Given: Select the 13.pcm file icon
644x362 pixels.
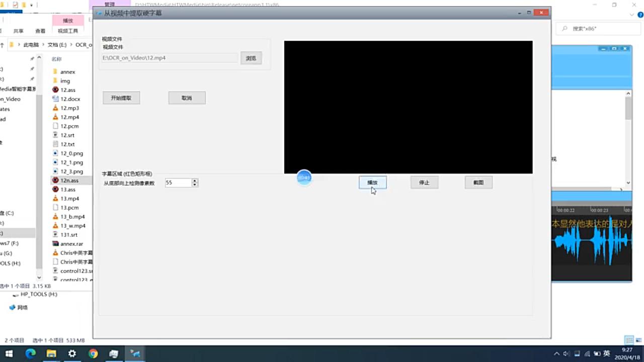Looking at the screenshot, I should (x=56, y=208).
